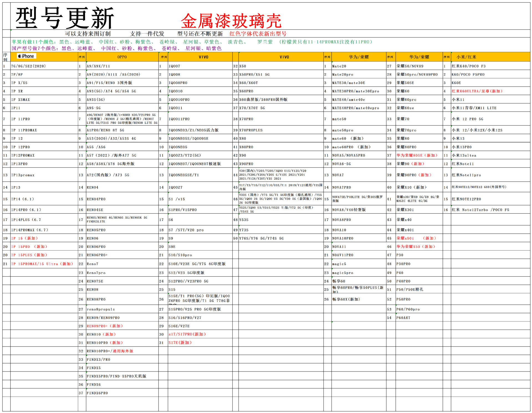Click the first VIVO column header
Screen dimensions: 532x413
(x=203, y=57)
